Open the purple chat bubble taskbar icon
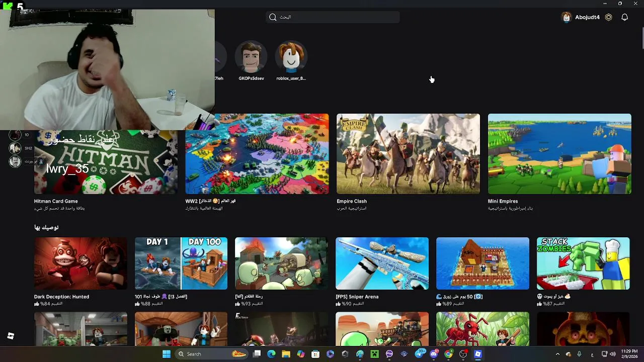Viewport: 644px width, 362px height. click(x=389, y=354)
